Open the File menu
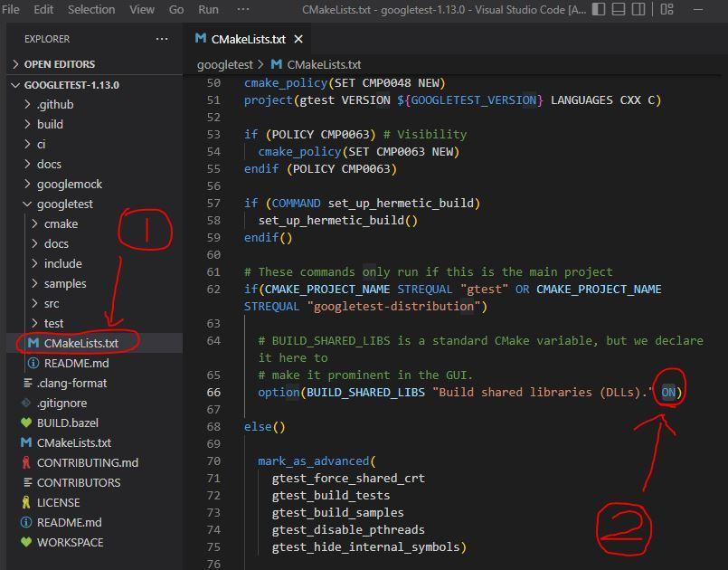 (10, 9)
